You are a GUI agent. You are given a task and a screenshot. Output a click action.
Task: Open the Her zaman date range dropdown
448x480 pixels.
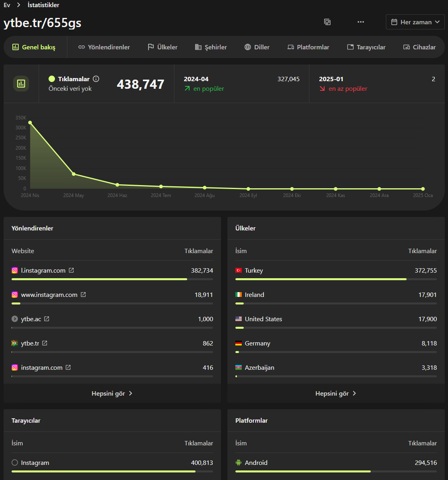(415, 22)
